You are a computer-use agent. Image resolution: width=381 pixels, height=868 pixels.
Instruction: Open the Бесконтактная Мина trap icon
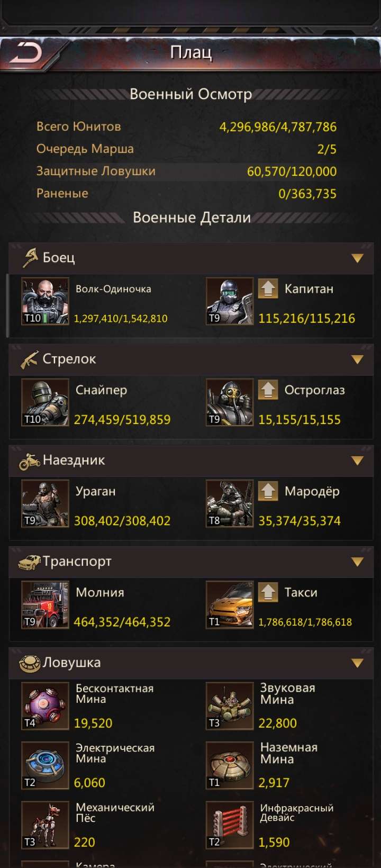point(45,706)
